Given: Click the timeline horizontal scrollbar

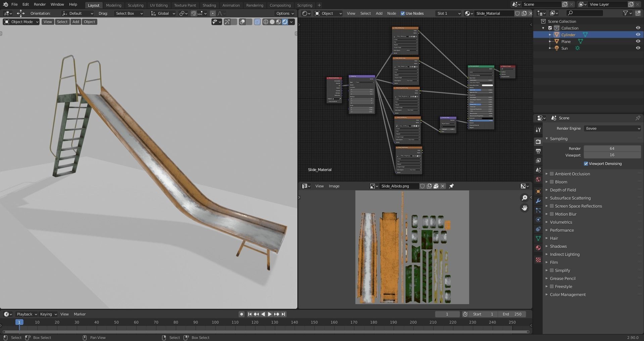Looking at the screenshot, I should pos(266,332).
